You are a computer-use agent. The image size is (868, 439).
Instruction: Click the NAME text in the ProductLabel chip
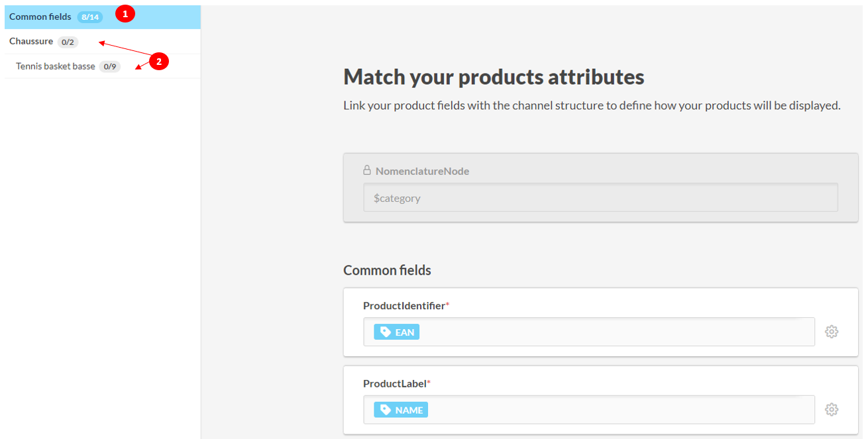(409, 411)
